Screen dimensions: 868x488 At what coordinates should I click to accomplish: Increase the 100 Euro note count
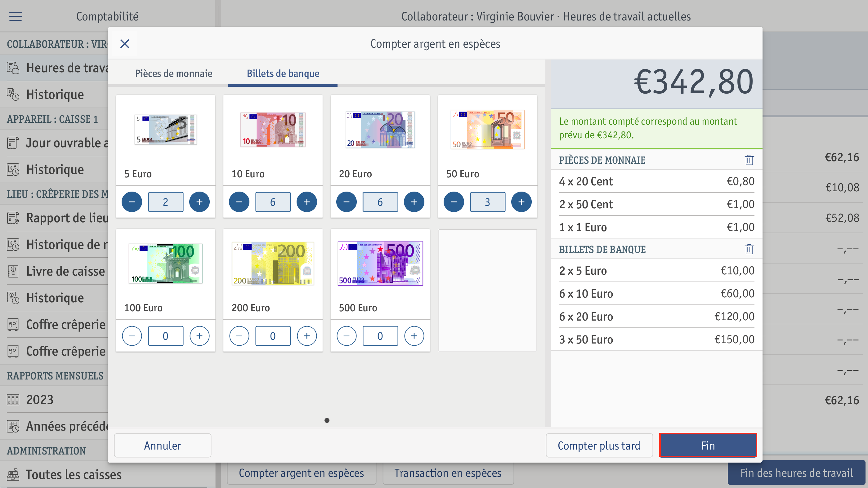(199, 336)
